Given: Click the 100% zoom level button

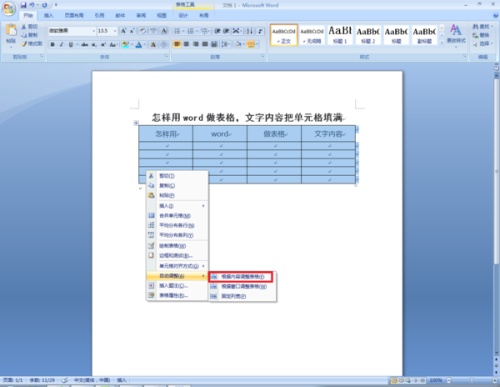Looking at the screenshot, I should click(436, 380).
